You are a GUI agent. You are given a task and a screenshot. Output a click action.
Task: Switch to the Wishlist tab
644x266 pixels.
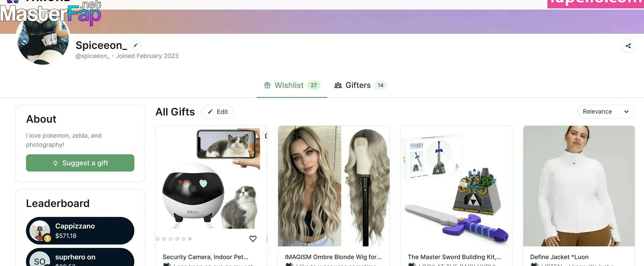tap(292, 85)
